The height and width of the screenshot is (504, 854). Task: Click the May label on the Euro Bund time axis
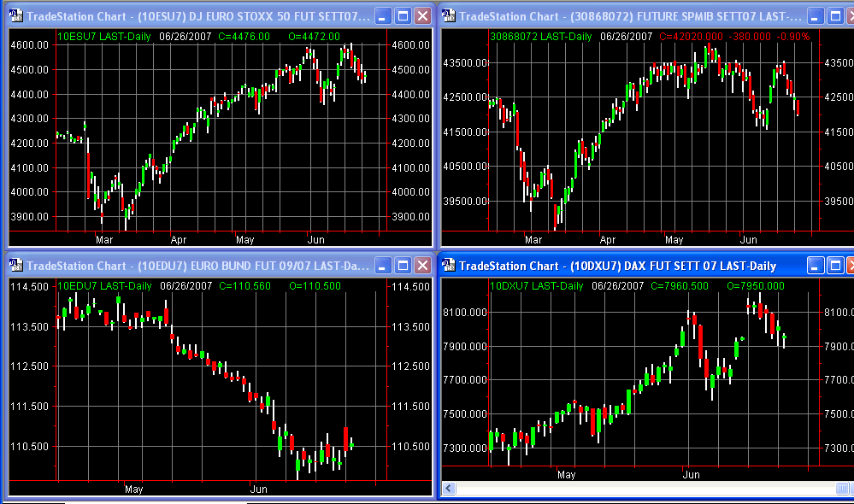pos(134,489)
